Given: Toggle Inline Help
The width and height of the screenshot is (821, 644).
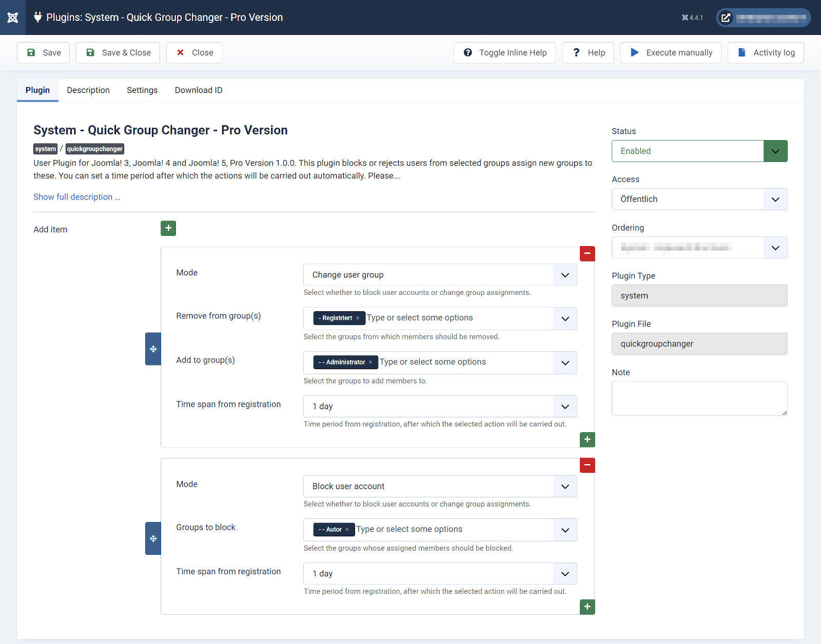Looking at the screenshot, I should [504, 53].
